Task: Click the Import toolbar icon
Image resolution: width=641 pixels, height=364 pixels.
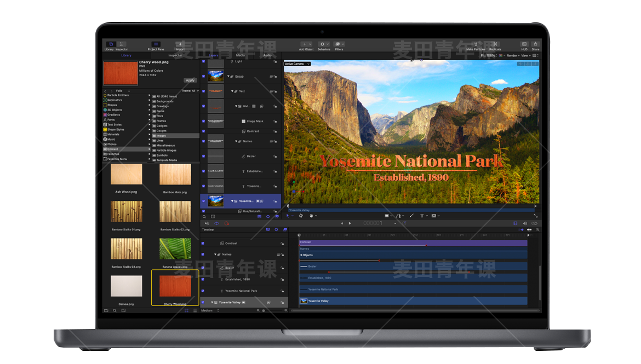Action: 180,44
